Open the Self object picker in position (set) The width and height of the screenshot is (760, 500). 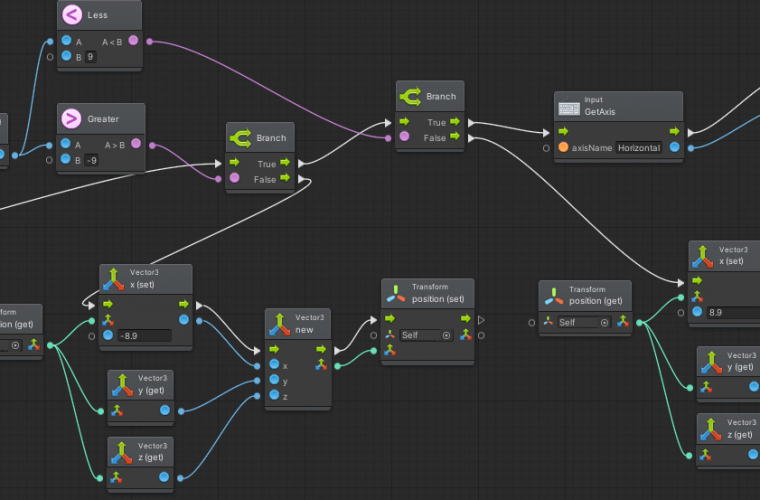(x=447, y=336)
